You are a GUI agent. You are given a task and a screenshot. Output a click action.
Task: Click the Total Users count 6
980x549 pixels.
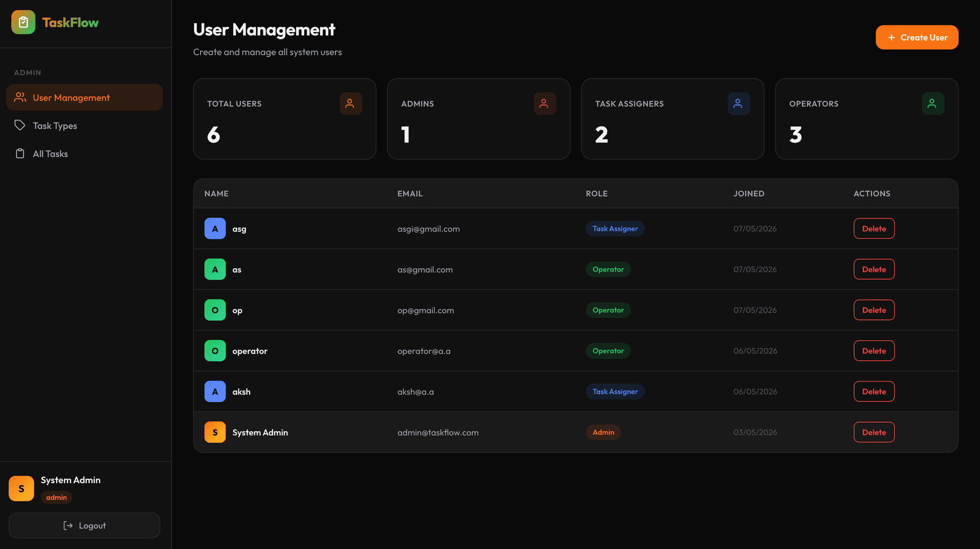213,135
